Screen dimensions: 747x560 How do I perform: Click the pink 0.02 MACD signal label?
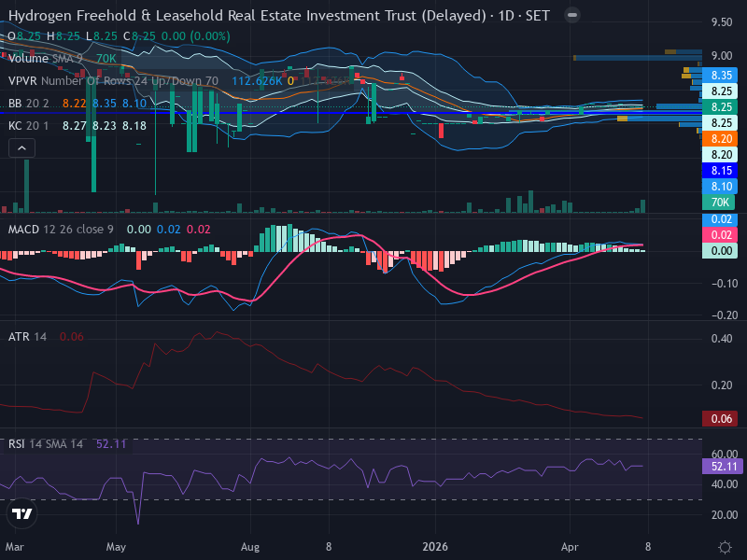[x=720, y=235]
